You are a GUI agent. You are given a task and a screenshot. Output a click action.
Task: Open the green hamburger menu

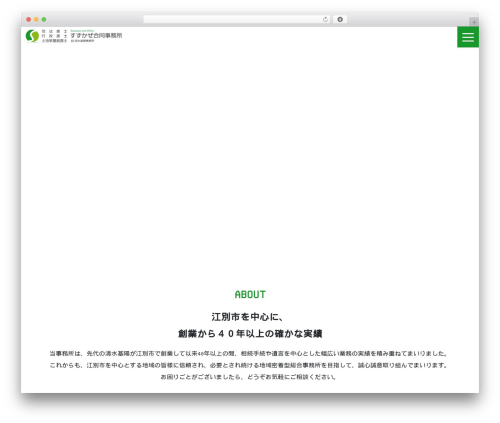click(468, 37)
